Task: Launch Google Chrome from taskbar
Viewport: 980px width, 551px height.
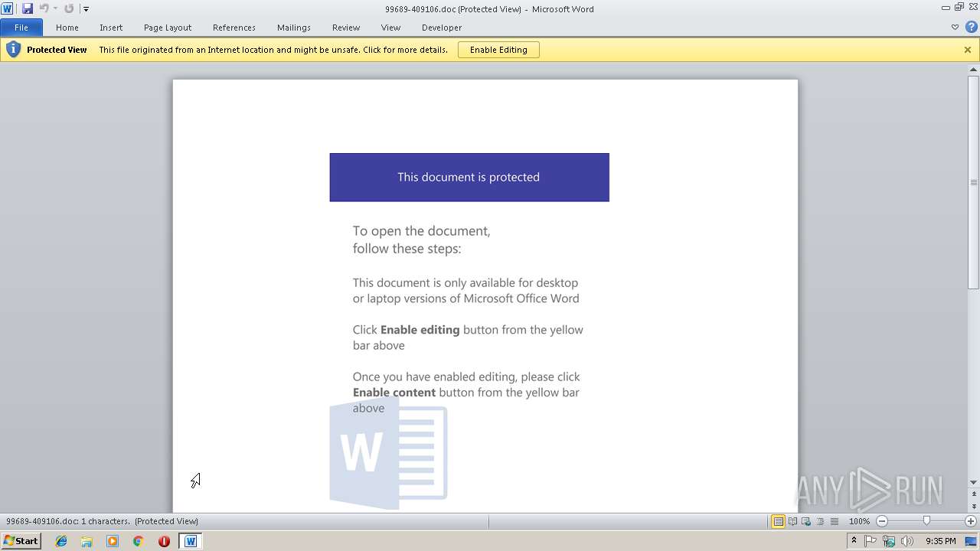Action: 138,541
